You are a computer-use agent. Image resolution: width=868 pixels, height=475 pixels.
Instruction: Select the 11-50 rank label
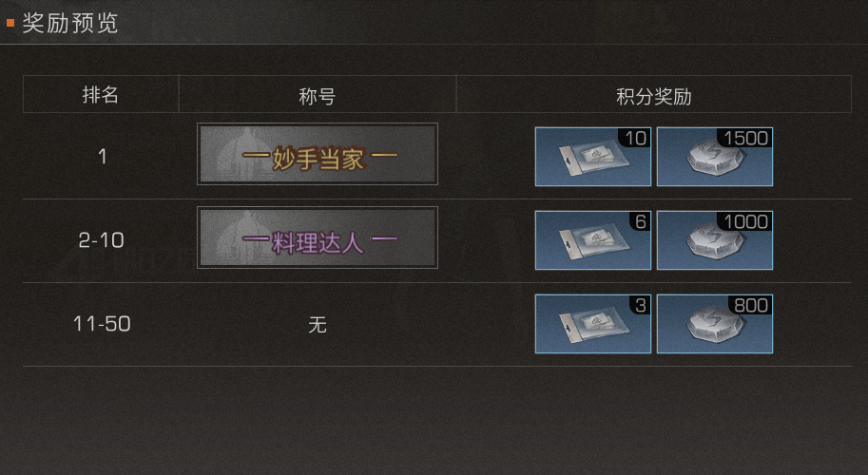pyautogui.click(x=102, y=324)
